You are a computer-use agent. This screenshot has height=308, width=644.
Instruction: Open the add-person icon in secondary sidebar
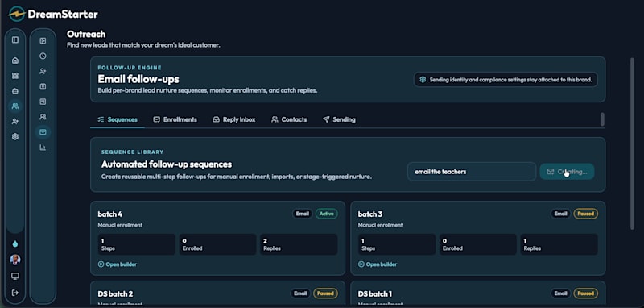pyautogui.click(x=43, y=71)
